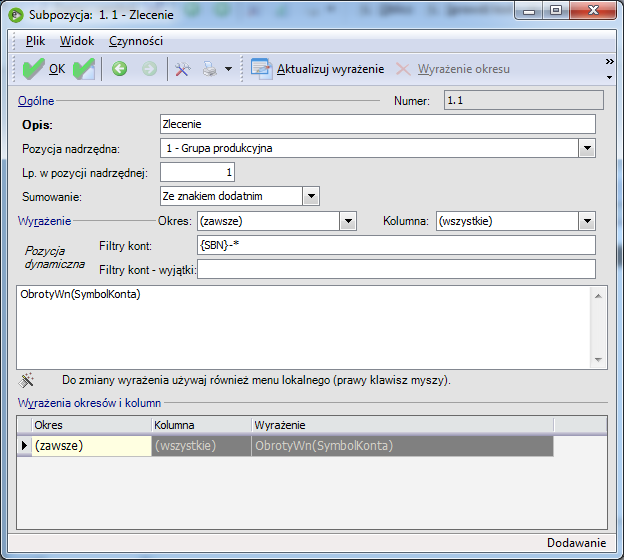
Task: Click the Wyrażenie column header
Action: coord(402,425)
